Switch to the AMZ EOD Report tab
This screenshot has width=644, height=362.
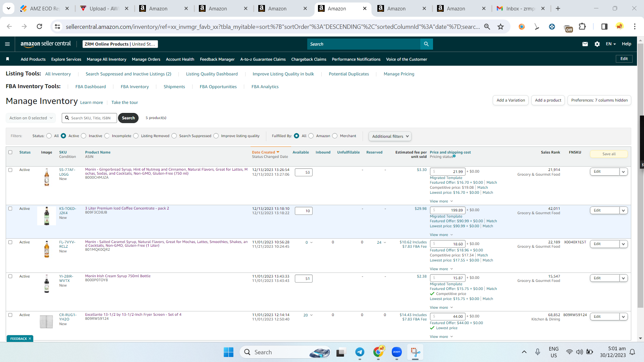pyautogui.click(x=44, y=9)
